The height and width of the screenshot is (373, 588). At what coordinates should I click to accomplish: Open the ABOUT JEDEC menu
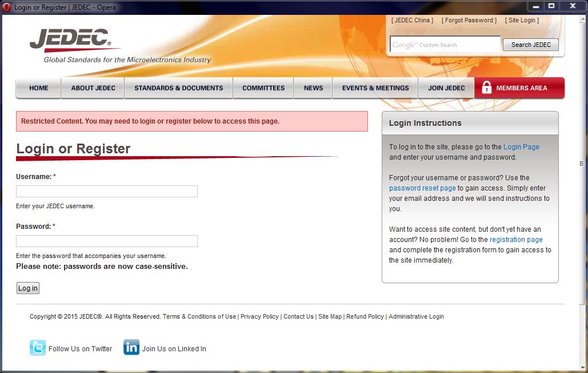93,88
